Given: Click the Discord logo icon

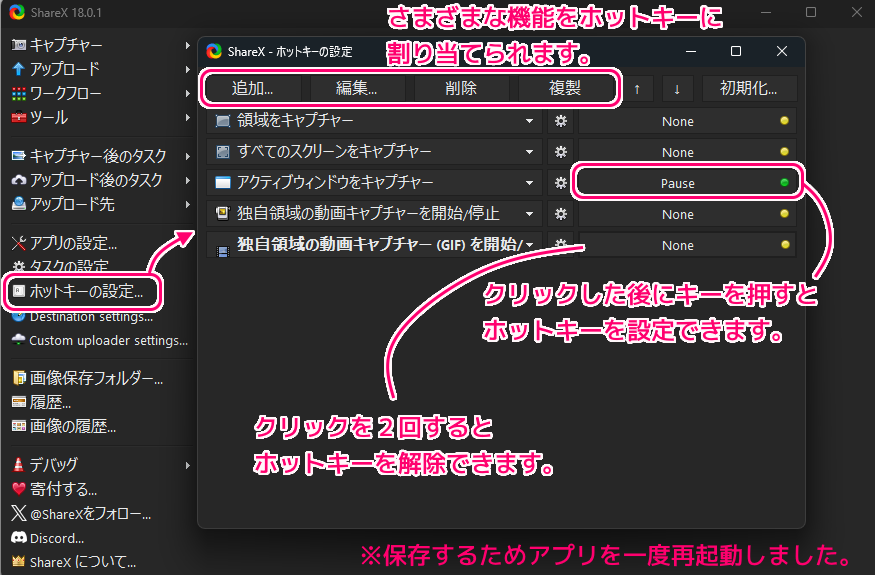Looking at the screenshot, I should pyautogui.click(x=19, y=538).
